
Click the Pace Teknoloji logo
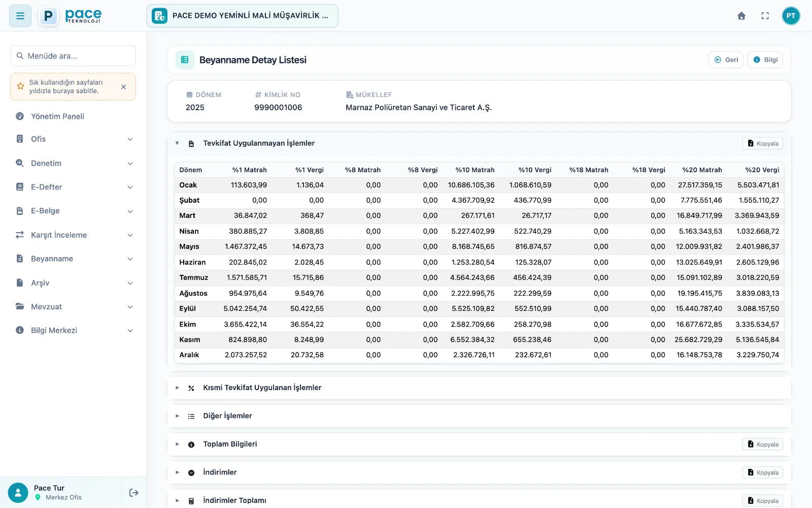click(71, 16)
